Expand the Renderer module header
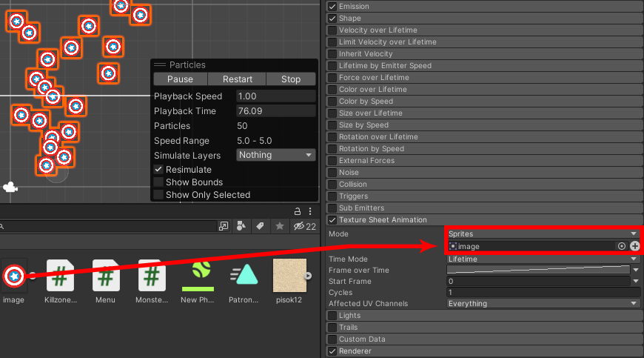Image resolution: width=644 pixels, height=358 pixels. tap(485, 351)
